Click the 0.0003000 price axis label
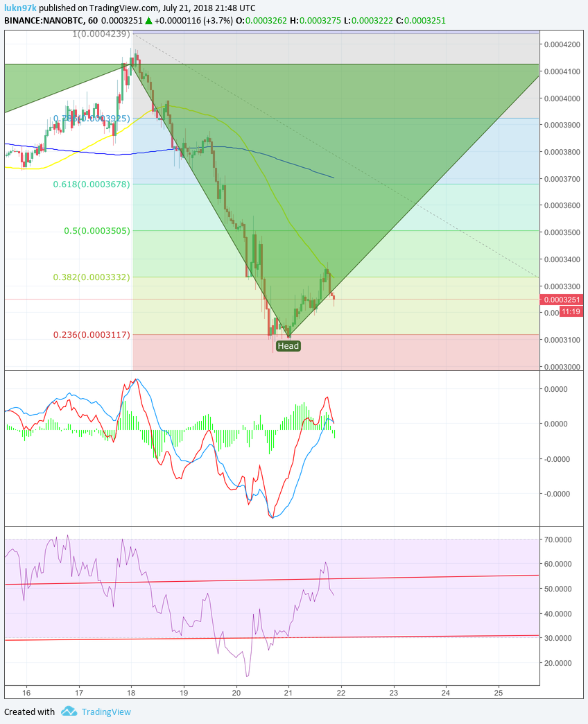The image size is (588, 724). click(562, 367)
